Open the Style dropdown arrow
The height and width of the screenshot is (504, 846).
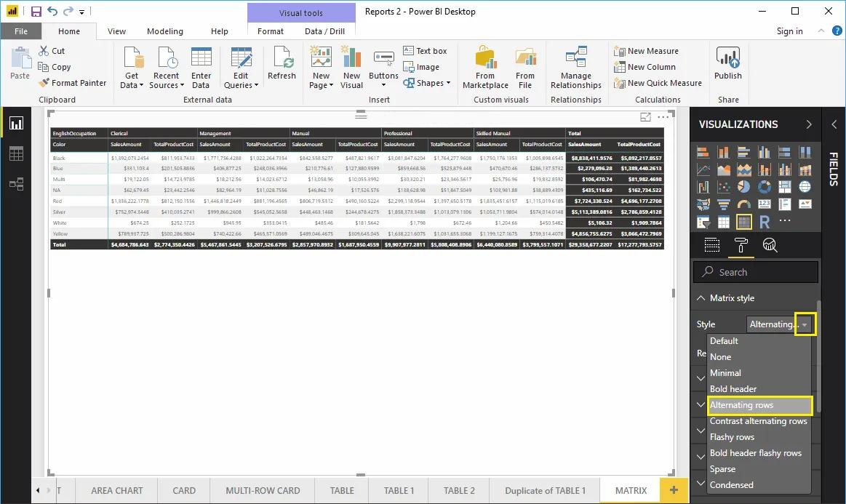pos(805,324)
